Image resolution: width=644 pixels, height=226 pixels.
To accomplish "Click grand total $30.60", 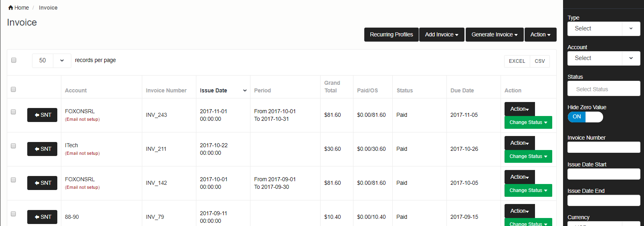I will (x=332, y=149).
